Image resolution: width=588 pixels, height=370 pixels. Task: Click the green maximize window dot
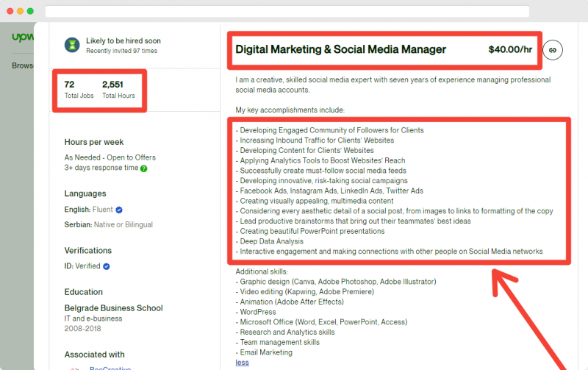coord(30,11)
